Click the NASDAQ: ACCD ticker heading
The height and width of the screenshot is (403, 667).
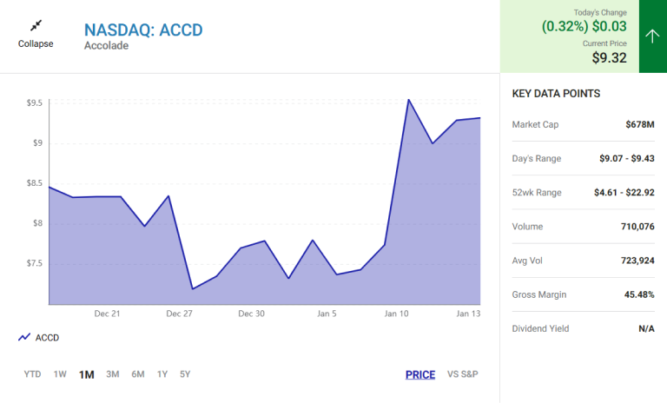(x=143, y=29)
